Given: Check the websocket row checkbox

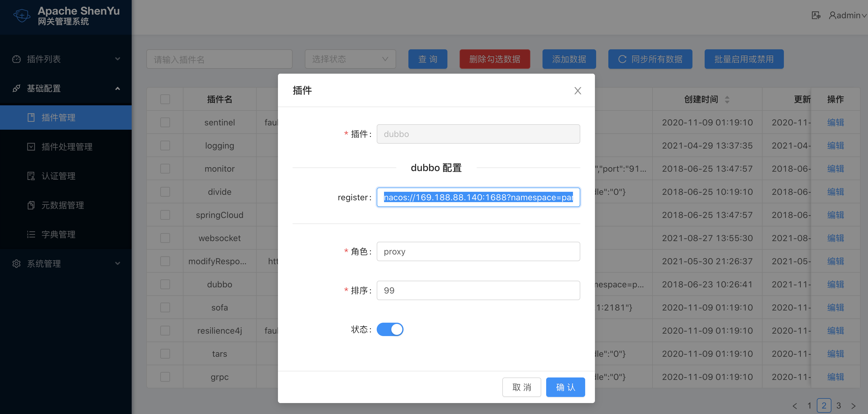Looking at the screenshot, I should 165,238.
